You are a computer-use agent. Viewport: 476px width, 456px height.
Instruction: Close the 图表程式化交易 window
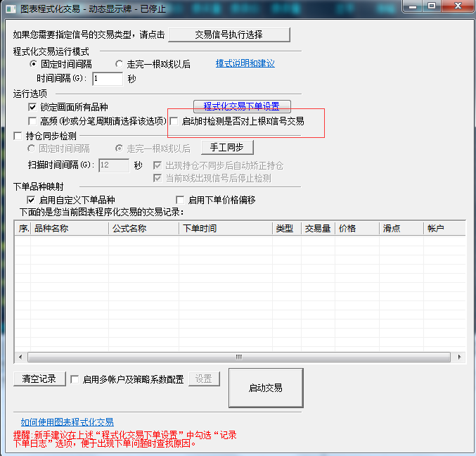point(458,6)
